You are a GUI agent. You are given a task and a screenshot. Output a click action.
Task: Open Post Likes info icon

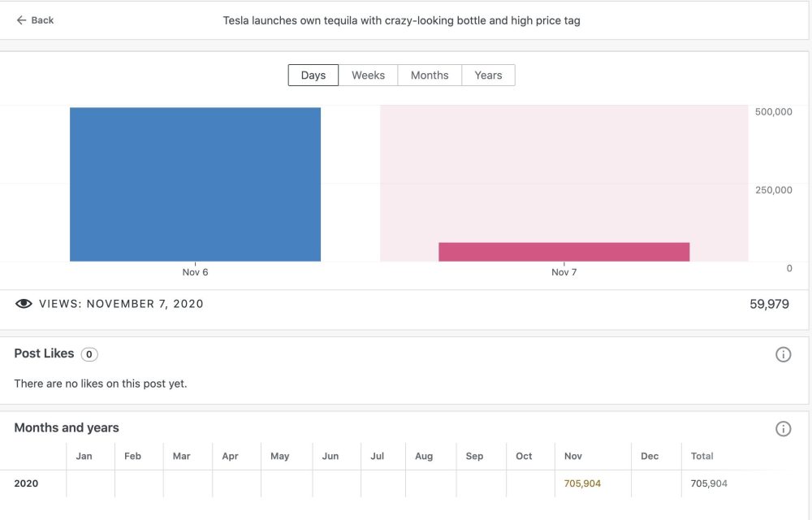click(783, 354)
